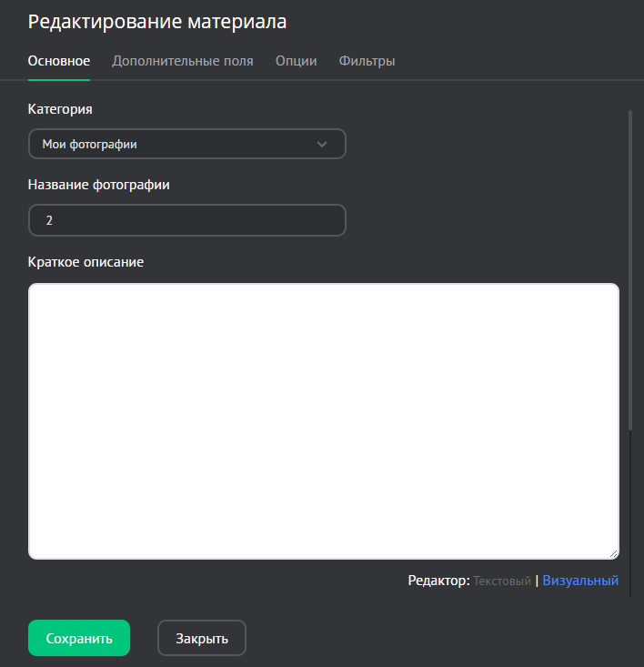
Task: Click the Название фотографии label
Action: 99,185
